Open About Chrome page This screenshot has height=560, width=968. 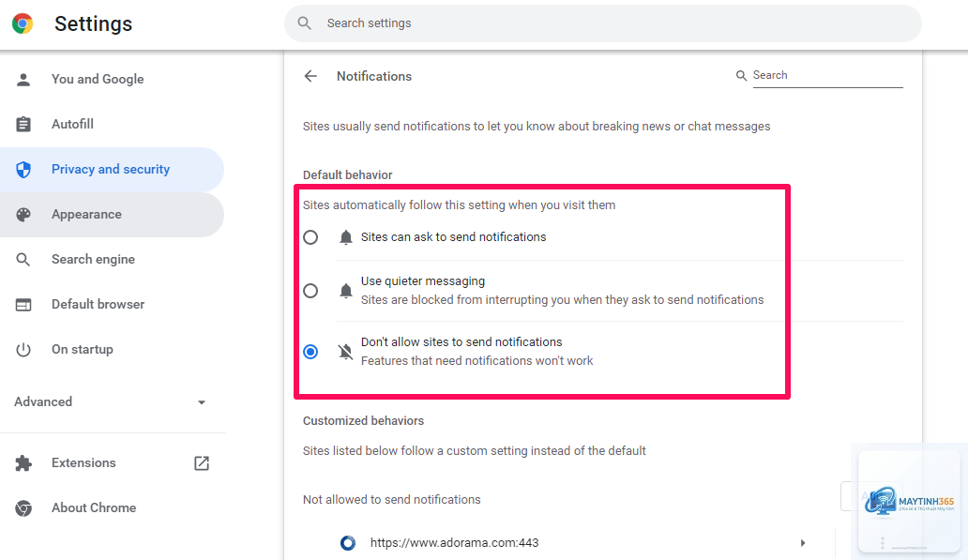[112, 508]
